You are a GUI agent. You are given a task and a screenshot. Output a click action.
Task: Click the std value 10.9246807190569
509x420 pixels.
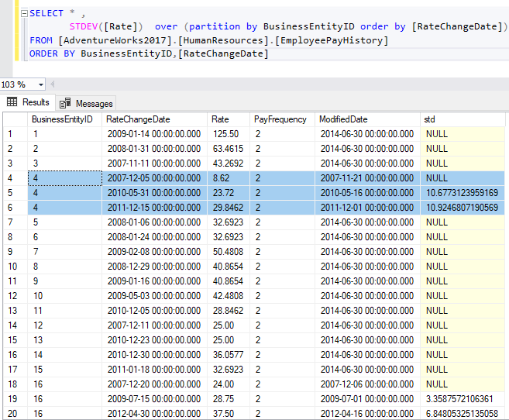click(x=462, y=208)
